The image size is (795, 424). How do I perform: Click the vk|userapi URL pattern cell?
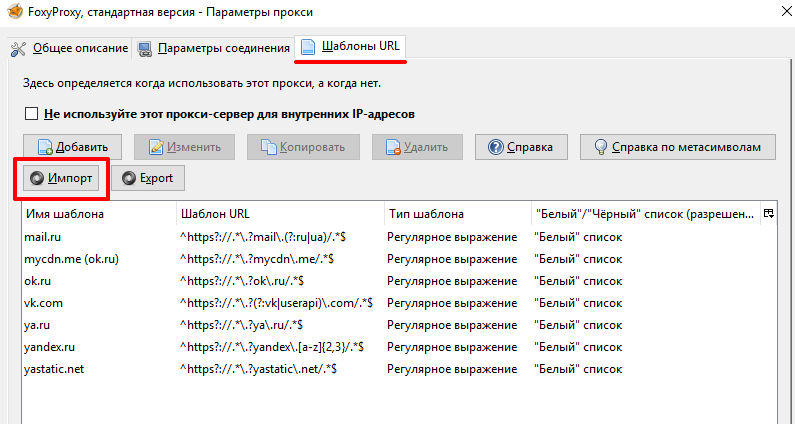click(x=277, y=303)
